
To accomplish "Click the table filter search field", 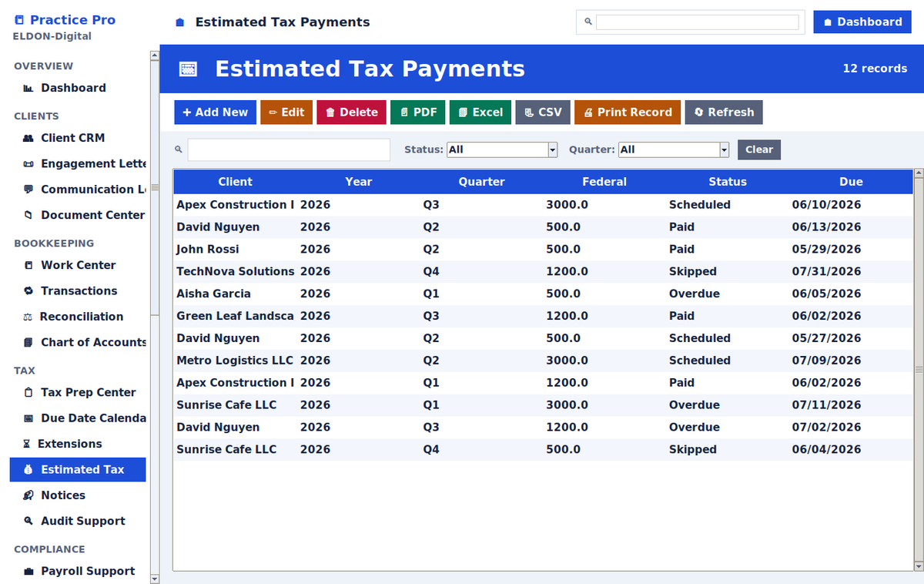I will click(x=289, y=149).
